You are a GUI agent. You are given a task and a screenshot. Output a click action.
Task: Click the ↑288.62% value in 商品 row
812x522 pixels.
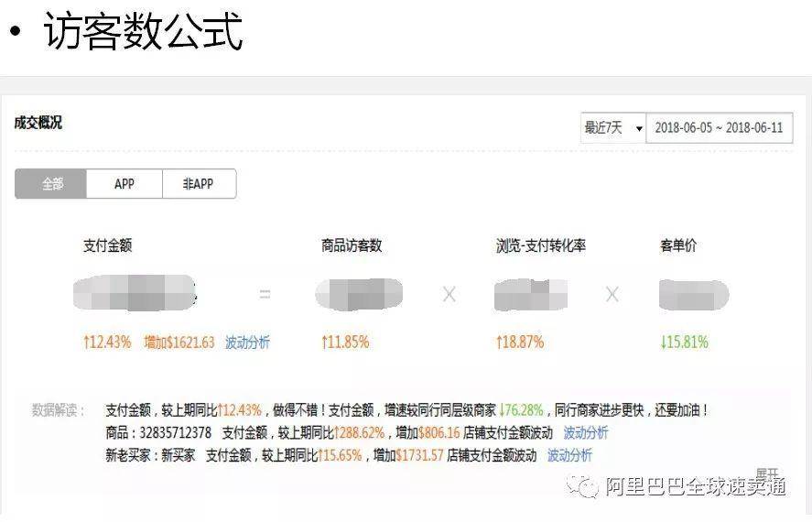[x=360, y=432]
